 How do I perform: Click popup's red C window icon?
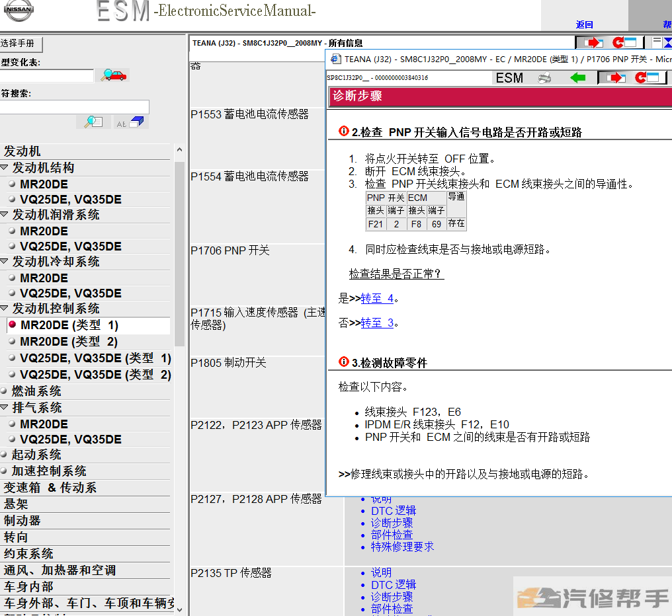tap(647, 77)
